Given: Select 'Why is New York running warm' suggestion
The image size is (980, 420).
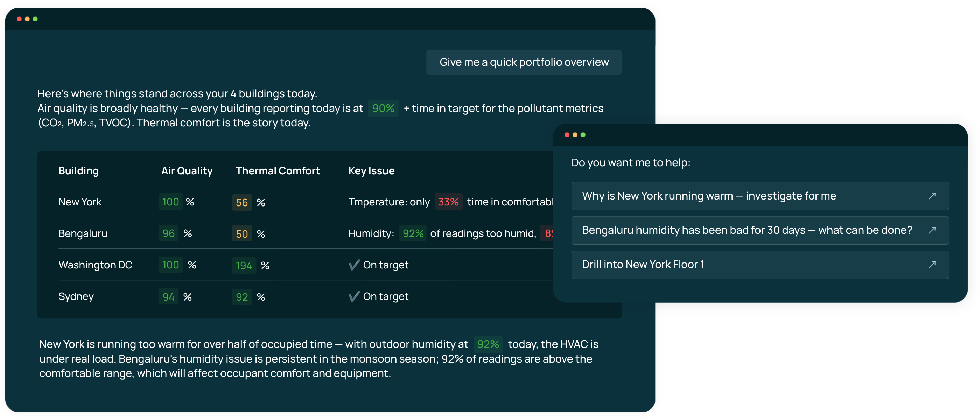Looking at the screenshot, I should tap(760, 196).
